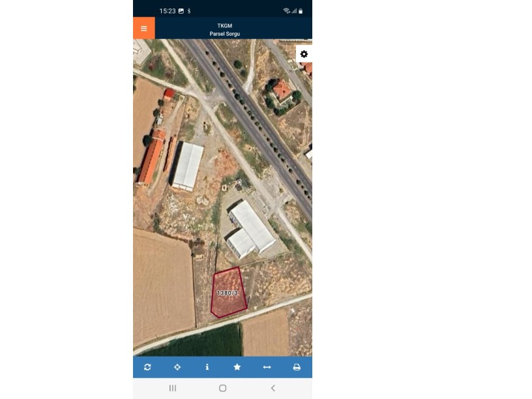Tap the battery status icon
The height and width of the screenshot is (399, 532).
tap(301, 11)
